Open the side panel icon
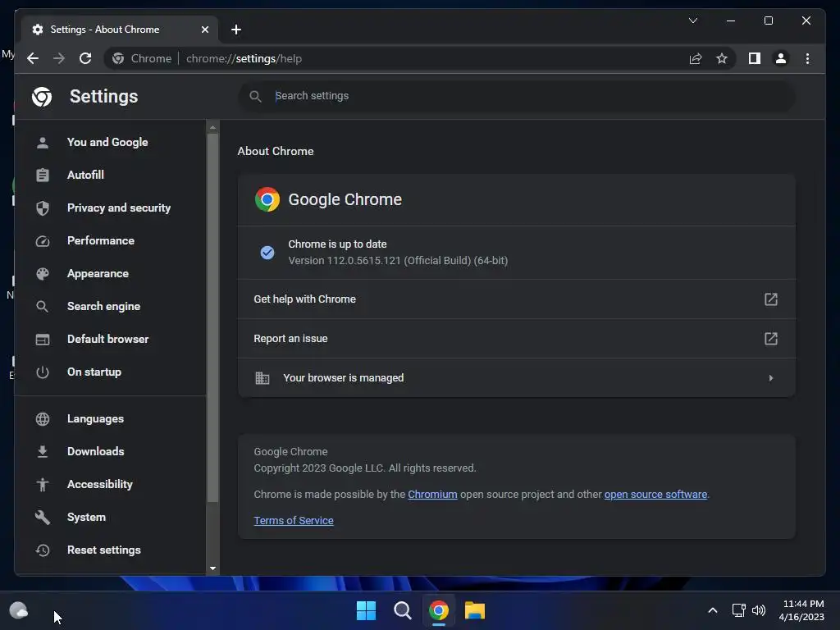The height and width of the screenshot is (630, 840). 755,58
